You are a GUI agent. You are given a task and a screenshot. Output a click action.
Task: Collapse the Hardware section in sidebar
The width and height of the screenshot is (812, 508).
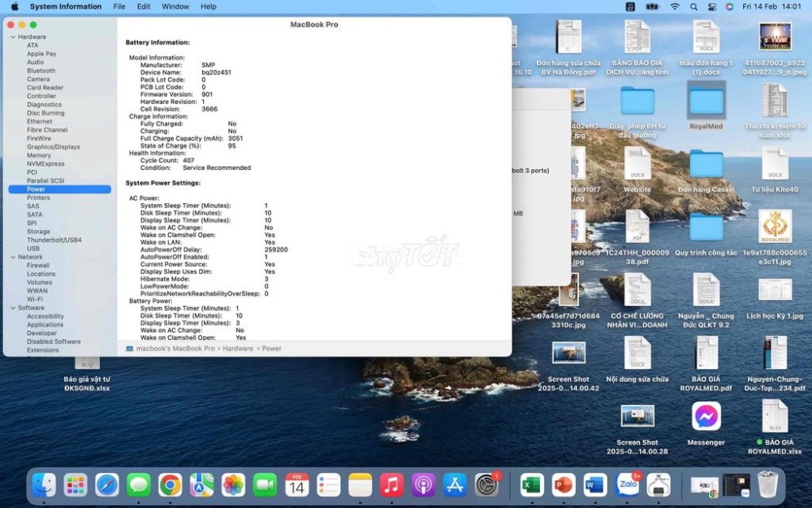(x=13, y=37)
